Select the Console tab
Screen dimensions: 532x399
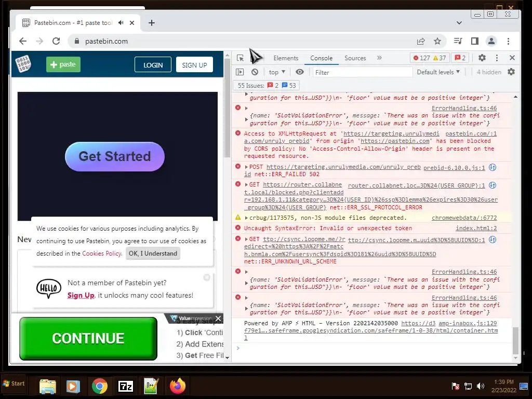(x=321, y=58)
